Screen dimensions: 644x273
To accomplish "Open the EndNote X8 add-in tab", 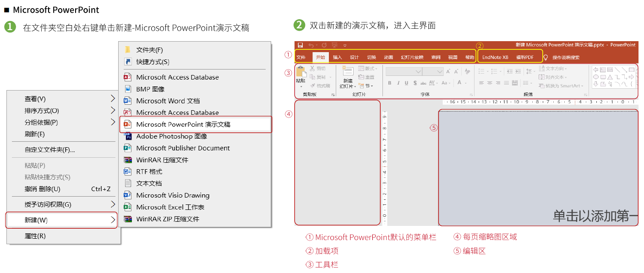I will [x=496, y=57].
